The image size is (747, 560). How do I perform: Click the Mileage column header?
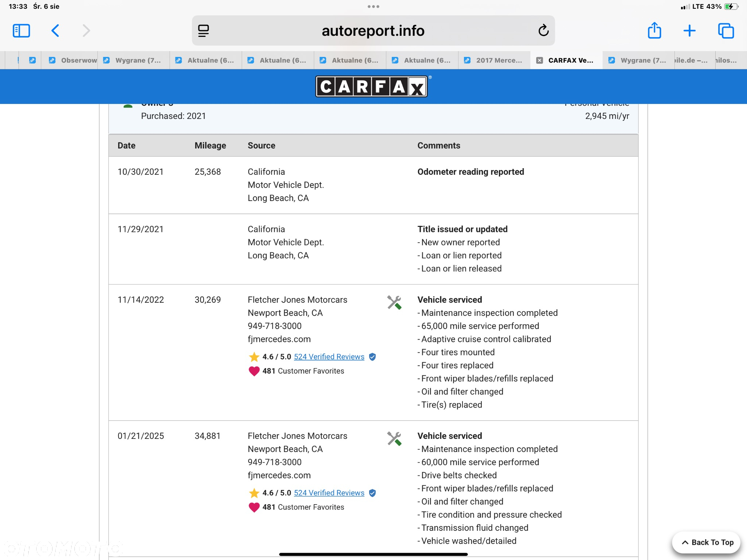click(210, 146)
